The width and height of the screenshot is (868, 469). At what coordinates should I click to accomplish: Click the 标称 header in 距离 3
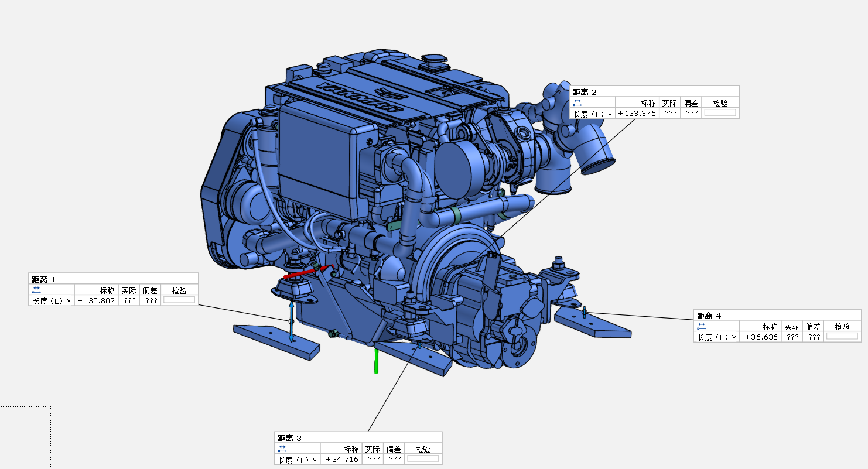[351, 449]
